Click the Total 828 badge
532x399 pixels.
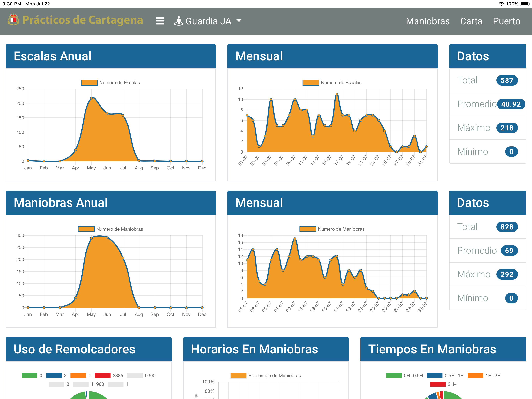pyautogui.click(x=507, y=227)
